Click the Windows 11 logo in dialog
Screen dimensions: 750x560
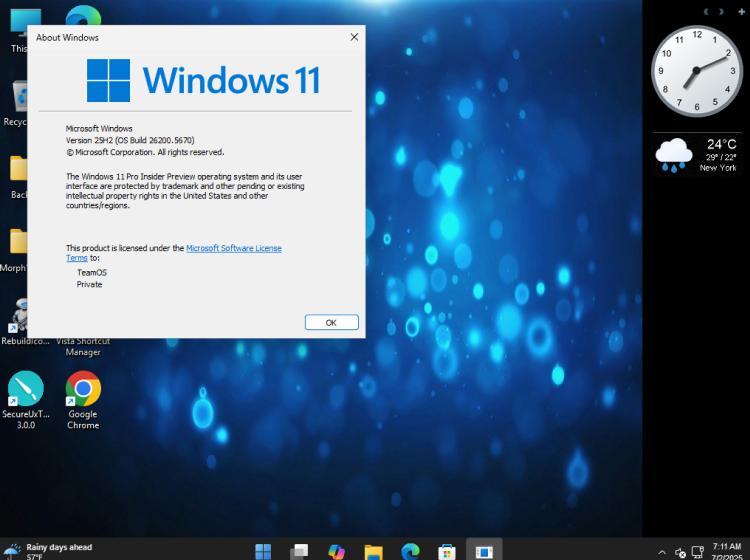[x=204, y=80]
